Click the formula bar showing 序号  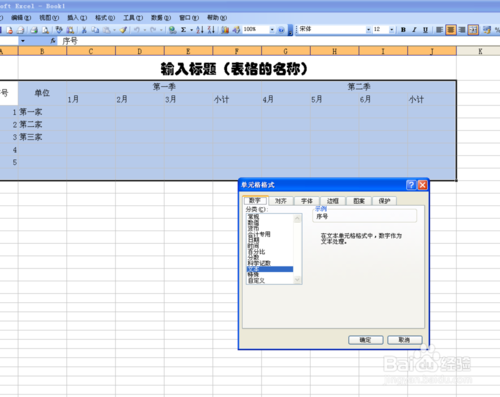(x=279, y=41)
